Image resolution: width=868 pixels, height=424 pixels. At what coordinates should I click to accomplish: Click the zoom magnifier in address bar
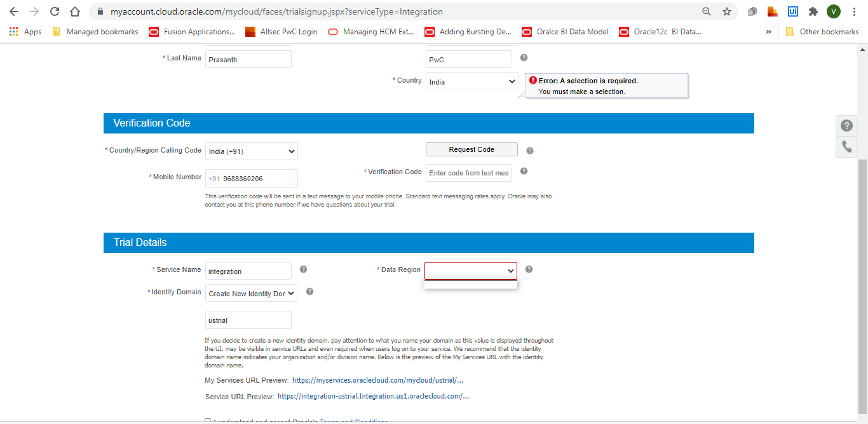pyautogui.click(x=707, y=11)
